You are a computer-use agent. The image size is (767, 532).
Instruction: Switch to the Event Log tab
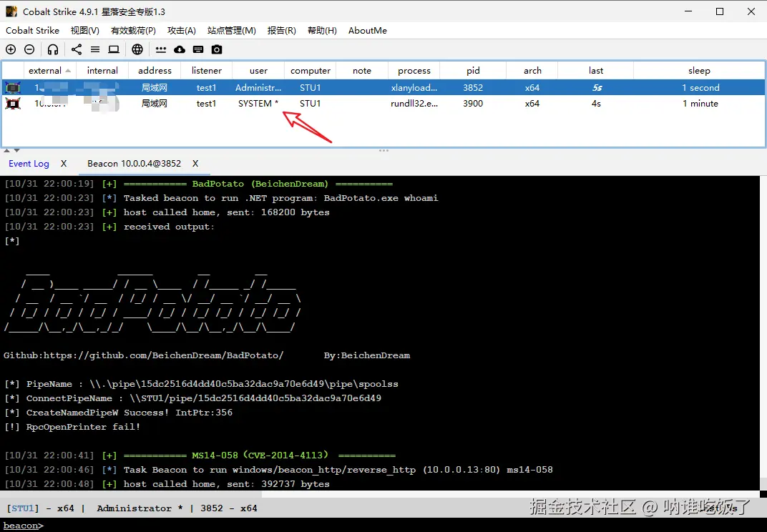(x=29, y=164)
